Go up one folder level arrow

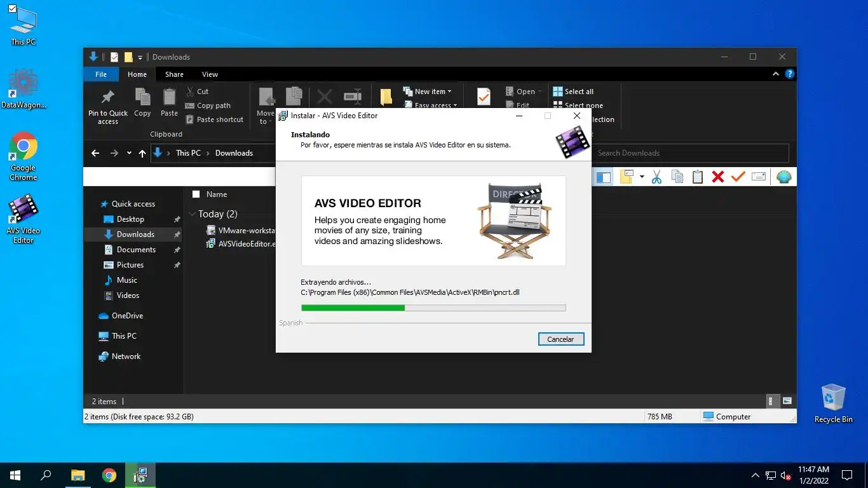(142, 153)
